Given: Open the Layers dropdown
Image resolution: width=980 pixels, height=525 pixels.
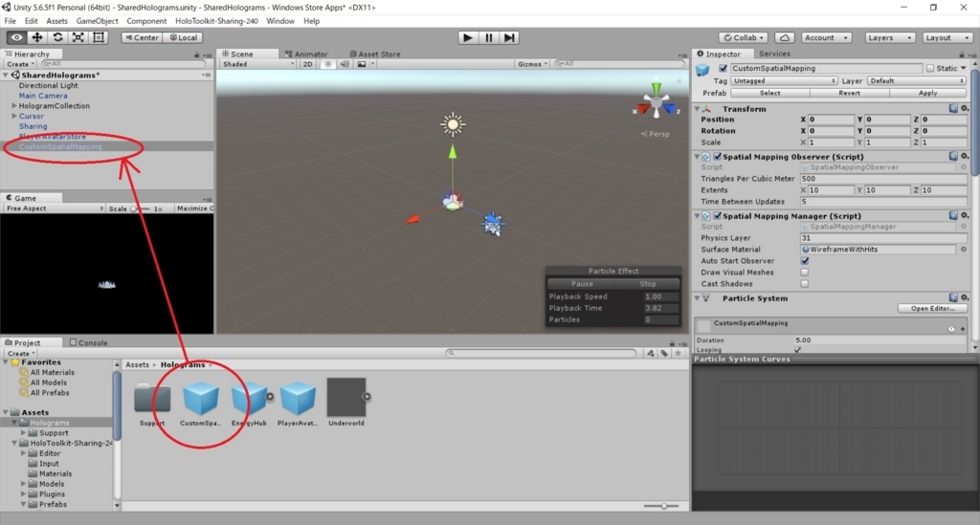Looking at the screenshot, I should [890, 37].
